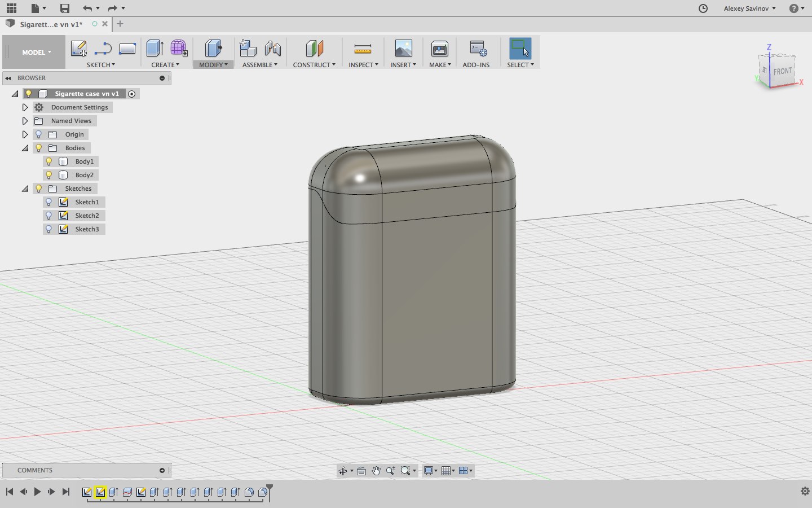This screenshot has height=508, width=812.
Task: Click the Insert decal image icon
Action: click(403, 49)
